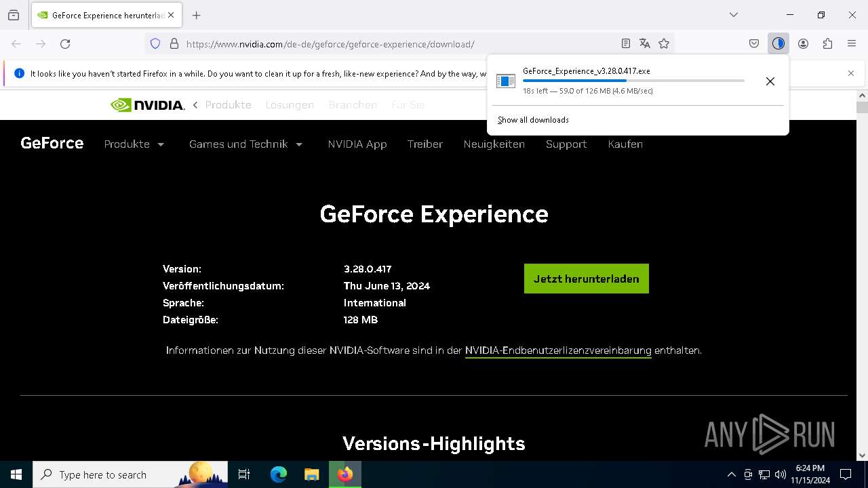View site security padlock info
This screenshot has width=868, height=488.
click(x=174, y=43)
